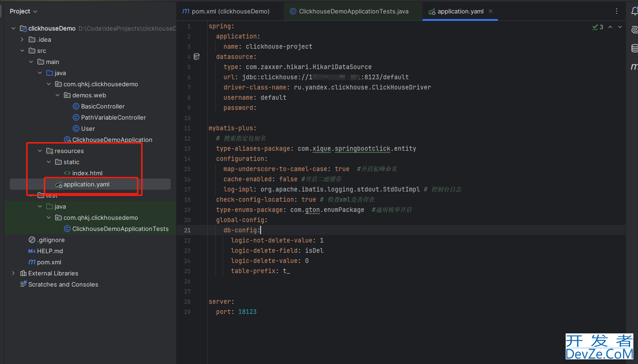
Task: Click the 'mybatis-plus:' key
Action: pos(233,128)
